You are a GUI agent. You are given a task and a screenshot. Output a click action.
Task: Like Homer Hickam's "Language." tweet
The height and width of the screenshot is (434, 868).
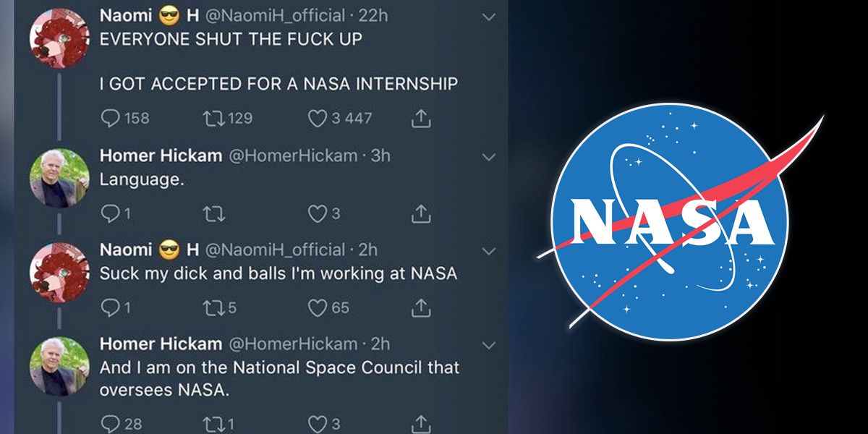(x=318, y=213)
